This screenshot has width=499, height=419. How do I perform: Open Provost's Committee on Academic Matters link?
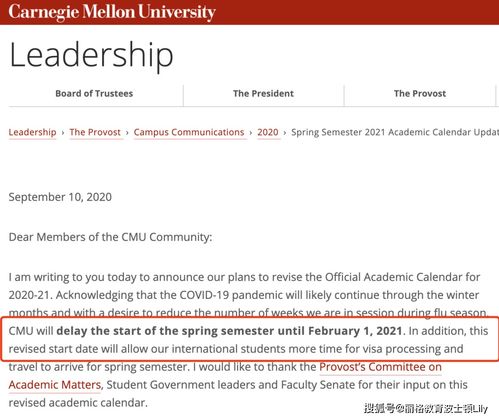point(380,367)
